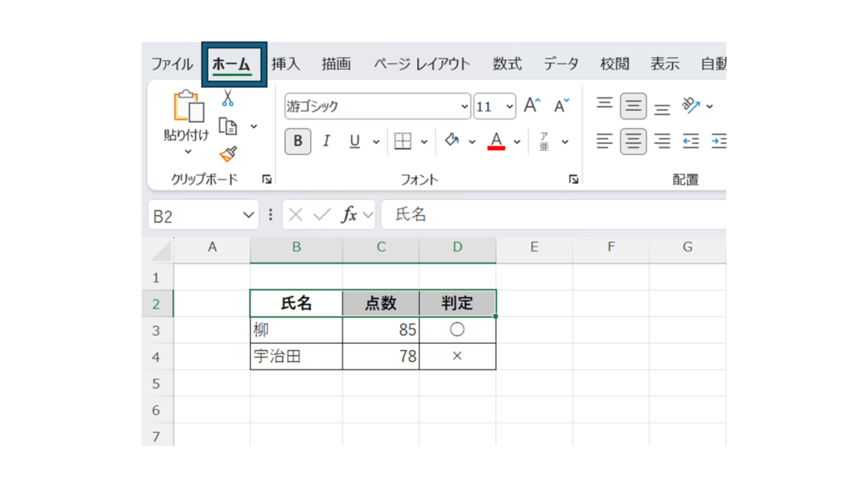Viewport: 868px width, 488px height.
Task: Switch to the 数式 tab
Action: (x=507, y=64)
